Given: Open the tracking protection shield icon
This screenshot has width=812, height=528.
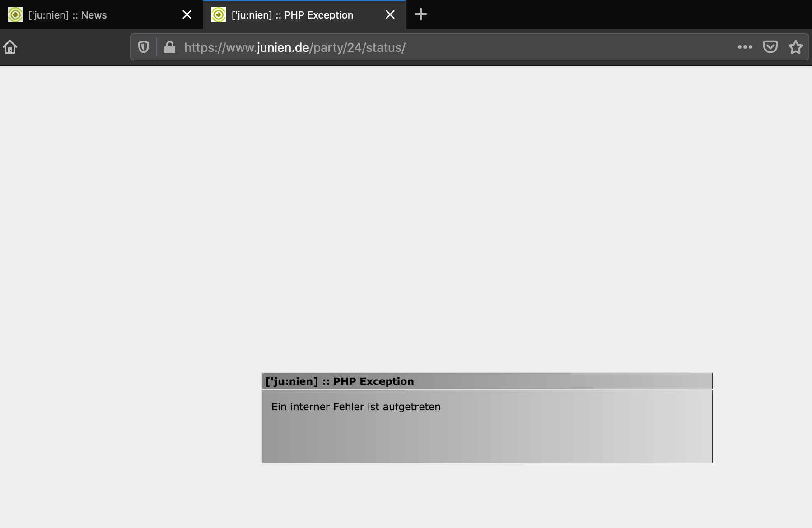Looking at the screenshot, I should pyautogui.click(x=144, y=47).
